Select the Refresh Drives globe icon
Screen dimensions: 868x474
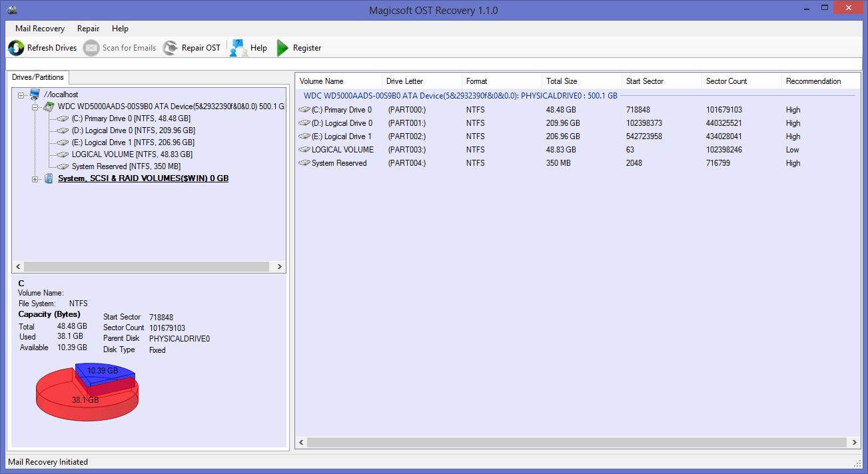click(x=15, y=47)
